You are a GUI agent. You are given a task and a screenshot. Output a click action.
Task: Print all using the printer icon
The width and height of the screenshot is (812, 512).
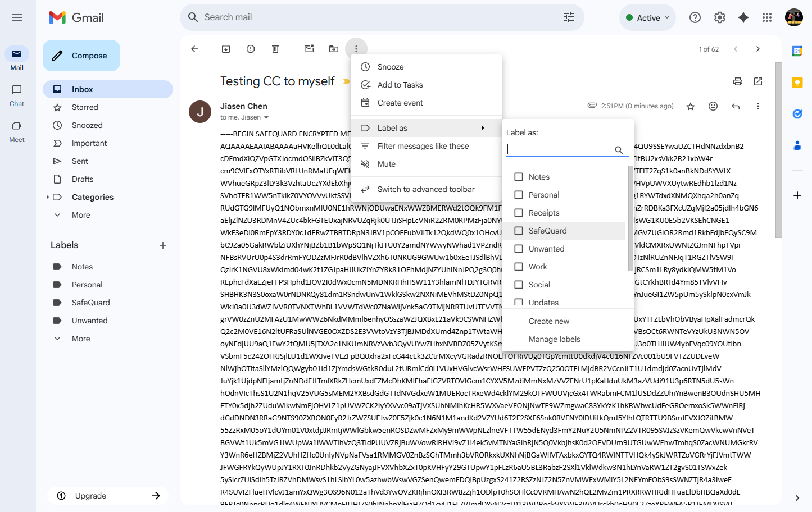738,81
